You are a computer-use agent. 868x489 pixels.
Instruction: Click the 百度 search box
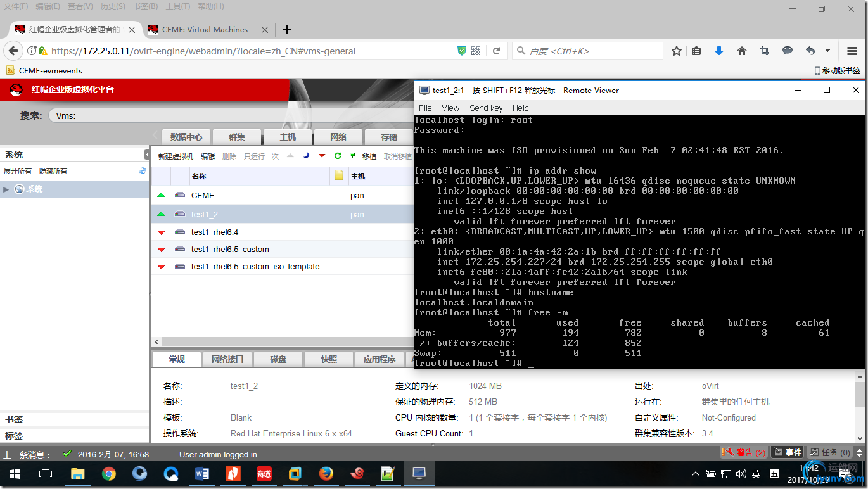pos(588,51)
